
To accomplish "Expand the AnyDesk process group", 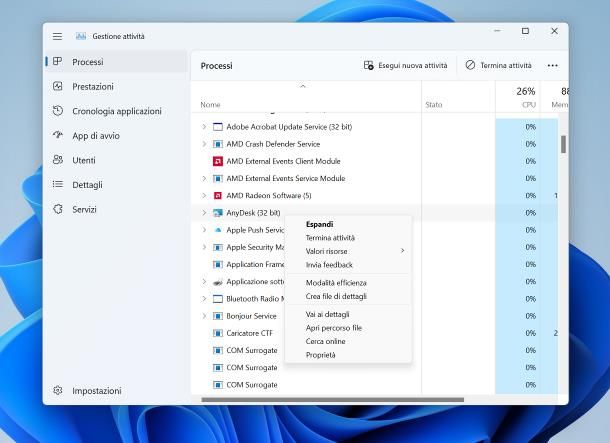I will [x=204, y=213].
